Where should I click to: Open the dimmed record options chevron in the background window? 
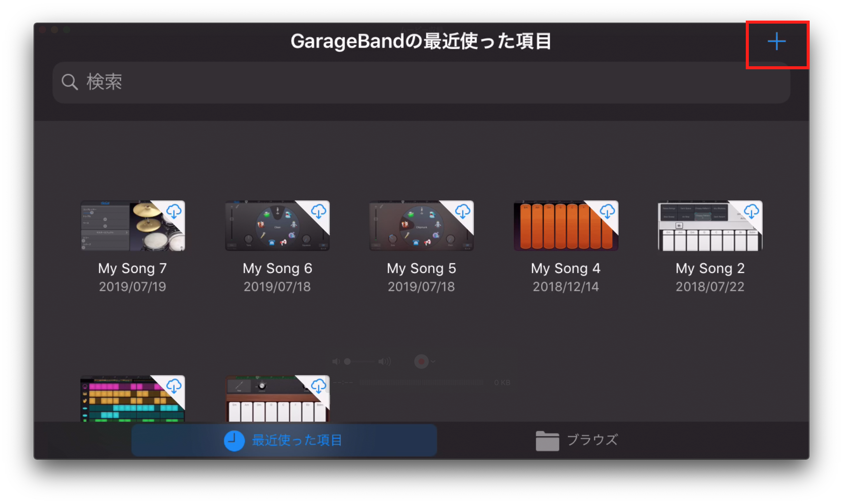(433, 362)
